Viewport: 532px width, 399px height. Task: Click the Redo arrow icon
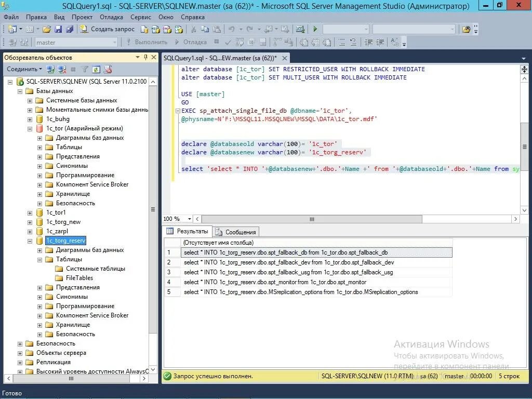click(250, 29)
